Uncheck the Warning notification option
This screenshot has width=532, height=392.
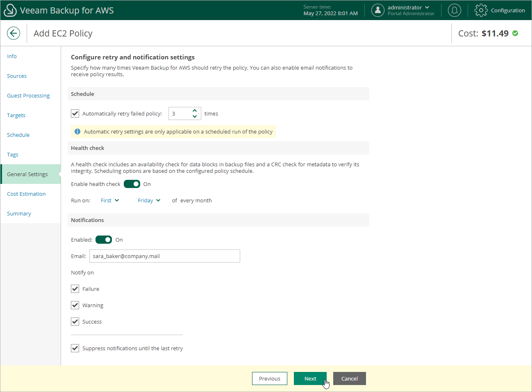(x=75, y=305)
